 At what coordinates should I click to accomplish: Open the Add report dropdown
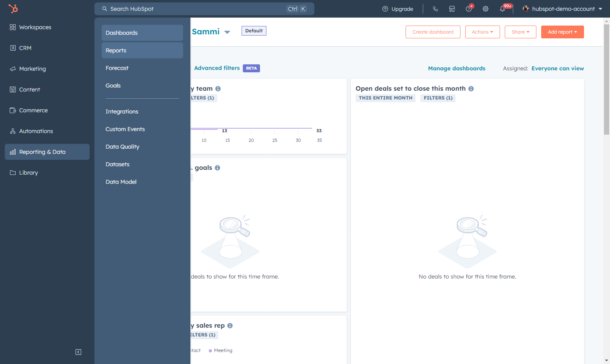pyautogui.click(x=562, y=32)
